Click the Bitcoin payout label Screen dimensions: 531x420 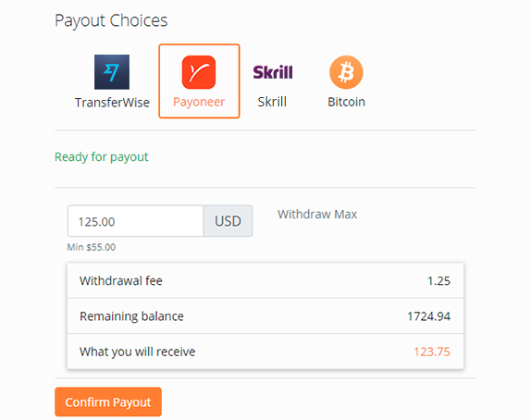[x=346, y=102]
